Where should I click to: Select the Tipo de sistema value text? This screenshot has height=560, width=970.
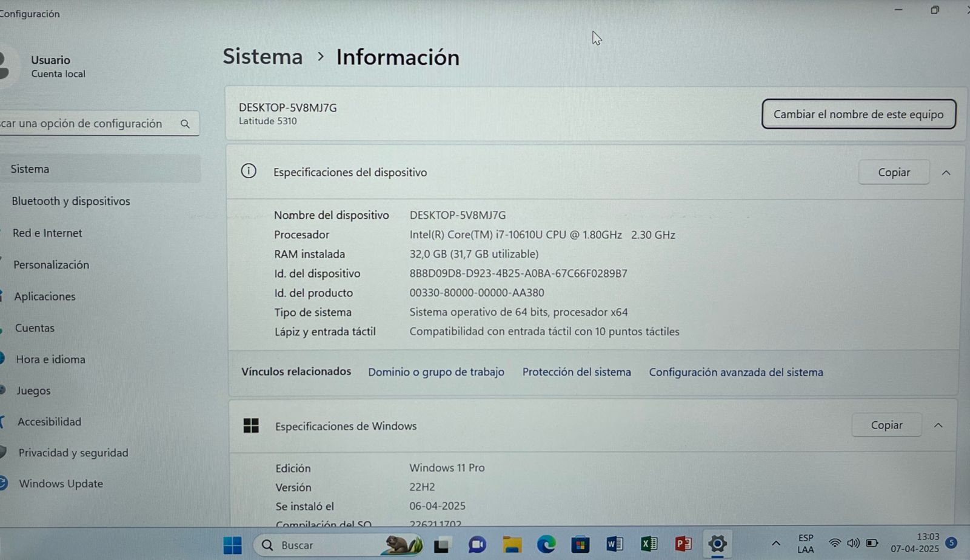[518, 312]
